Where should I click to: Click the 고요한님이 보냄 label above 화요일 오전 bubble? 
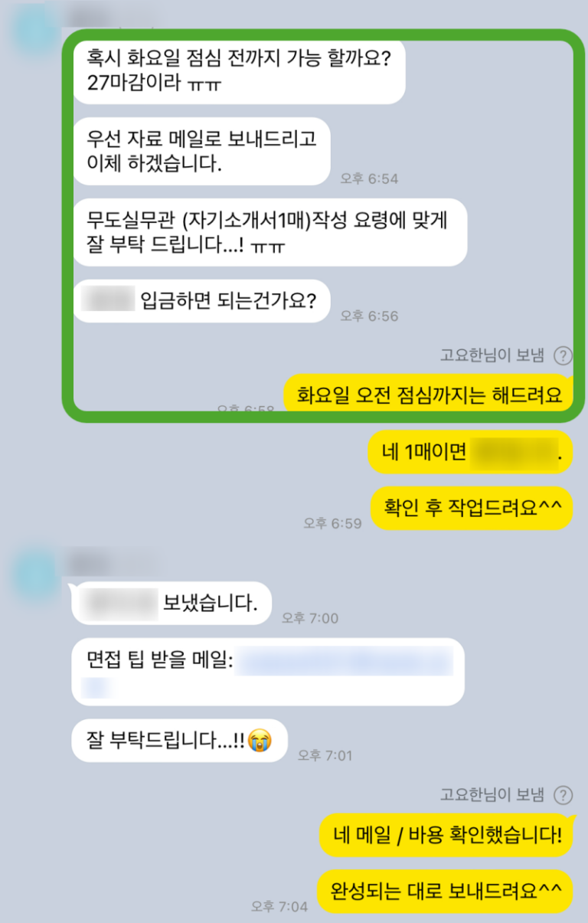point(492,355)
